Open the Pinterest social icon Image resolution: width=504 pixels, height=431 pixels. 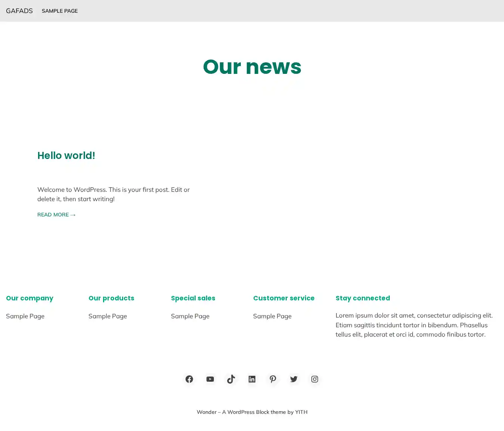273,379
